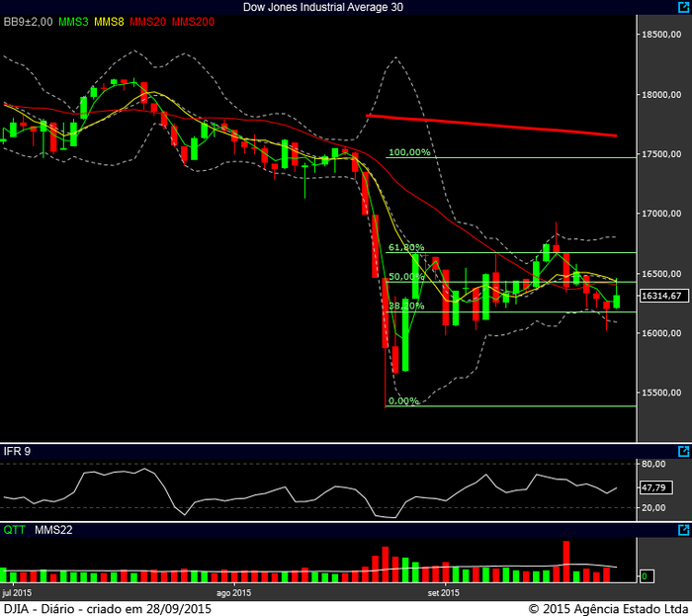
Task: Click the MMS20 indicator label
Action: pos(148,22)
